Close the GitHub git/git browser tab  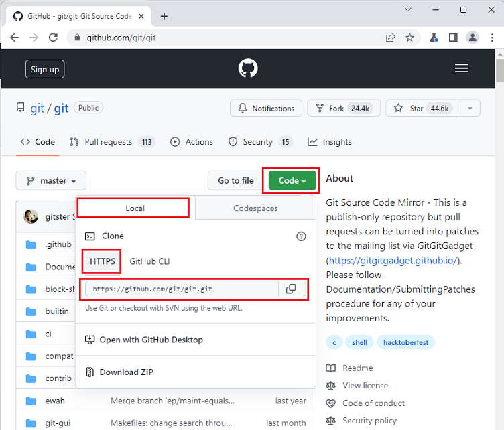pyautogui.click(x=141, y=16)
